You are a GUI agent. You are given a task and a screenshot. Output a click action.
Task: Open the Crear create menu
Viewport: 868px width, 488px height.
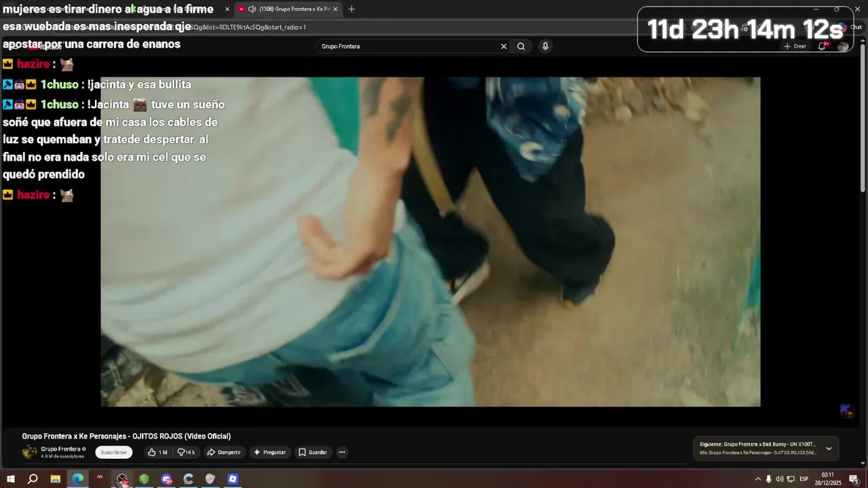coord(795,46)
